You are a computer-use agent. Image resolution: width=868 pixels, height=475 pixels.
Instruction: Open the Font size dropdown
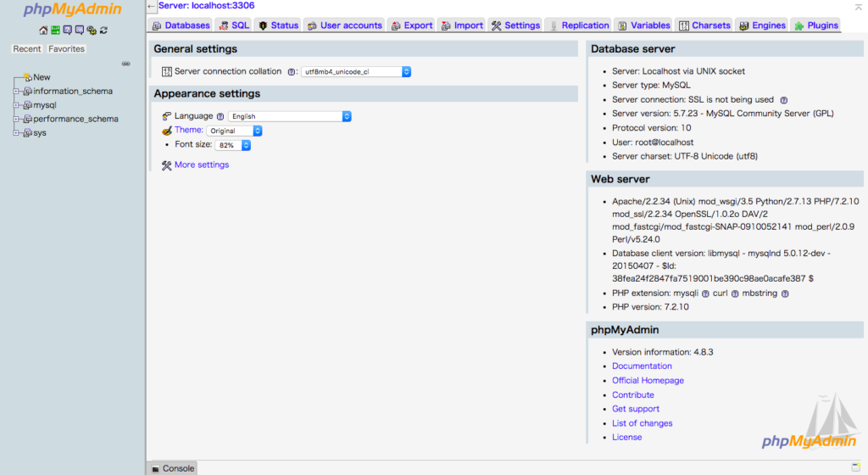pyautogui.click(x=233, y=146)
